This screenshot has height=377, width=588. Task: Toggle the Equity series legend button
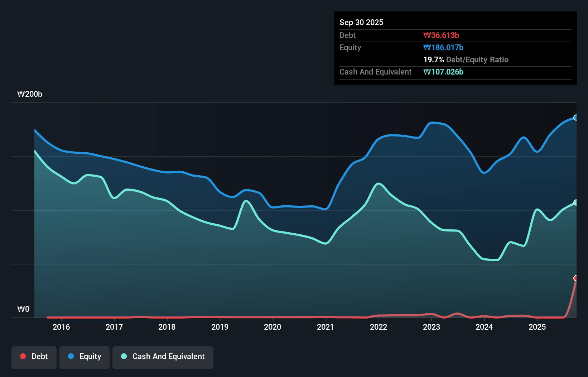pos(85,357)
